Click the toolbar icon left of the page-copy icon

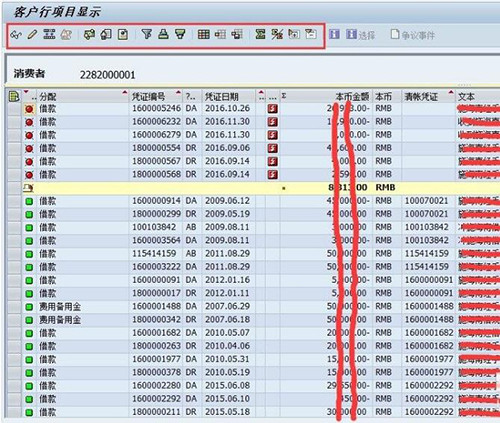[89, 34]
